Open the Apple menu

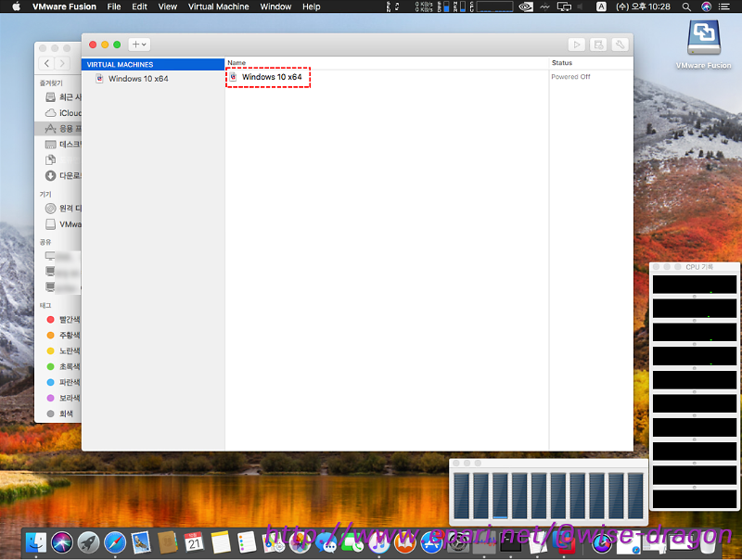[x=16, y=6]
